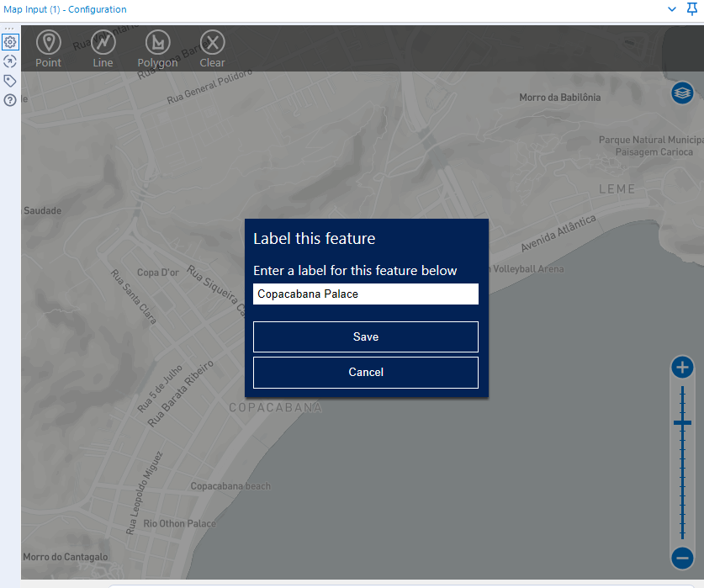
Task: Open the map layers selector
Action: [x=682, y=93]
